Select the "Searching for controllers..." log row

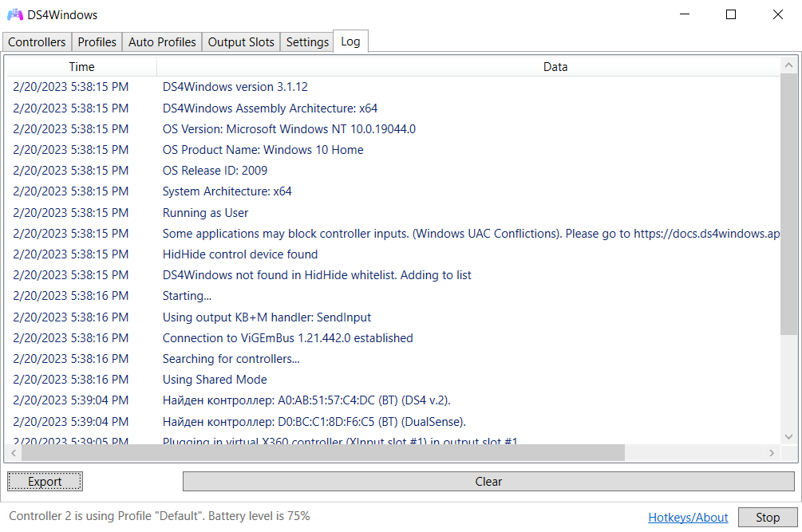click(393, 359)
